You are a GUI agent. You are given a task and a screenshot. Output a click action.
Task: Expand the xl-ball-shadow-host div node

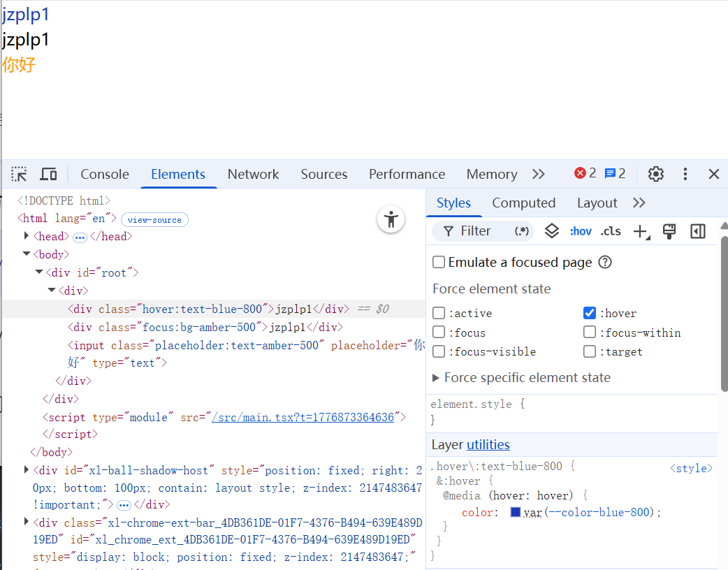(27, 469)
